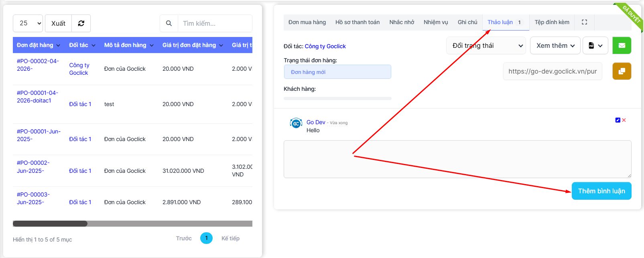Screen dimensions: 644x258
Task: Click the search magnifier icon
Action: click(x=169, y=23)
